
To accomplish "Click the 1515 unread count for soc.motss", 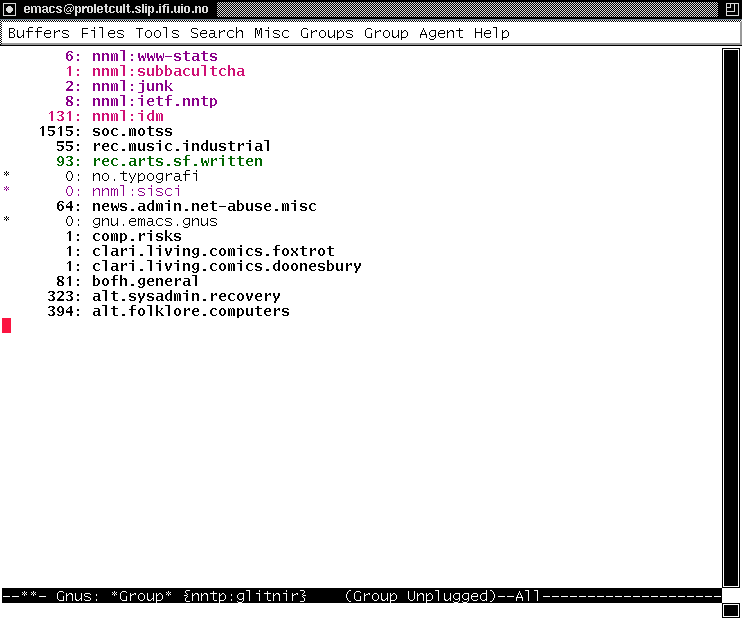I will (x=59, y=131).
